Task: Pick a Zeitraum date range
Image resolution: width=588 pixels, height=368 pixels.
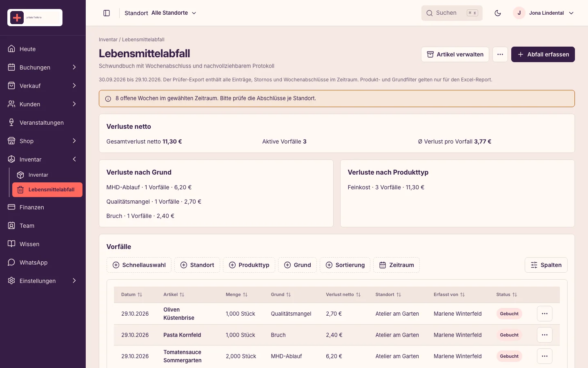Action: (x=396, y=265)
